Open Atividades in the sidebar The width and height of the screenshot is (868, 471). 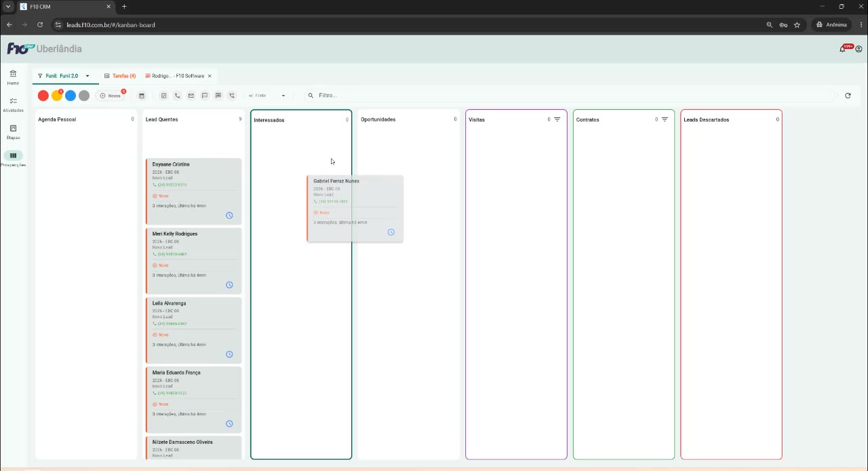coord(13,104)
